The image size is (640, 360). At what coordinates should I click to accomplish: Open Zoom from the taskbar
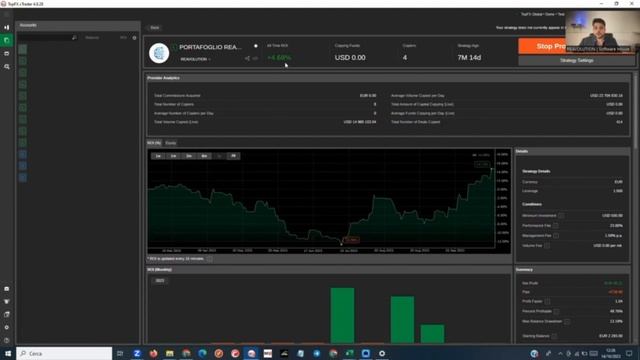(x=137, y=353)
